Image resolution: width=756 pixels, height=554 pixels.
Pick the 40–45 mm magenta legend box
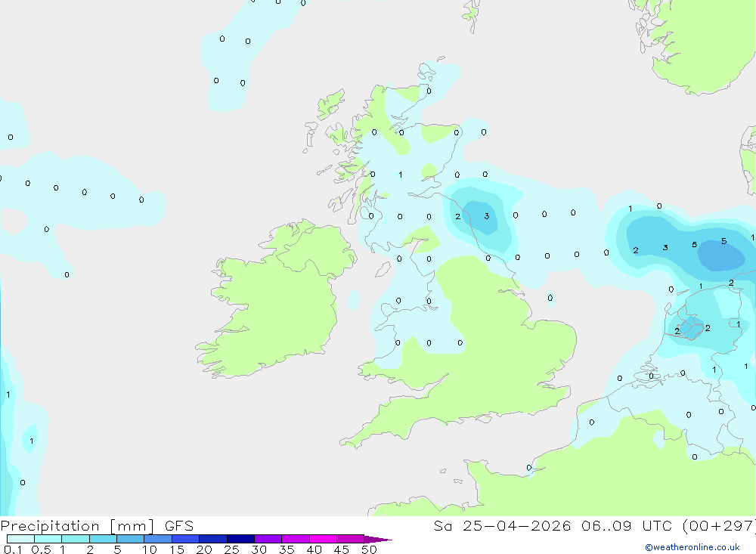(323, 539)
